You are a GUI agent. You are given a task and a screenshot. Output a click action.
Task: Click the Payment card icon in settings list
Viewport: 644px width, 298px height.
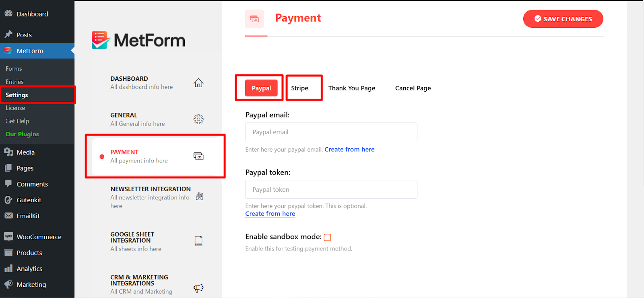click(x=198, y=156)
